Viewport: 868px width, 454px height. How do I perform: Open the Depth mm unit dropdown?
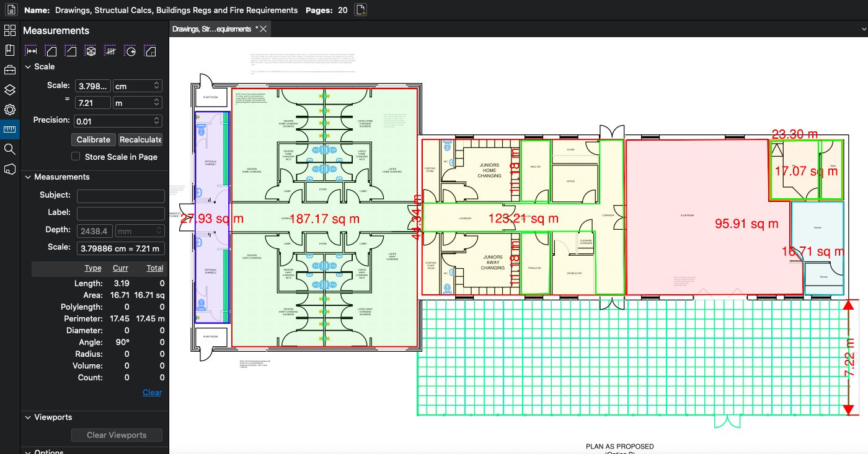pos(140,230)
